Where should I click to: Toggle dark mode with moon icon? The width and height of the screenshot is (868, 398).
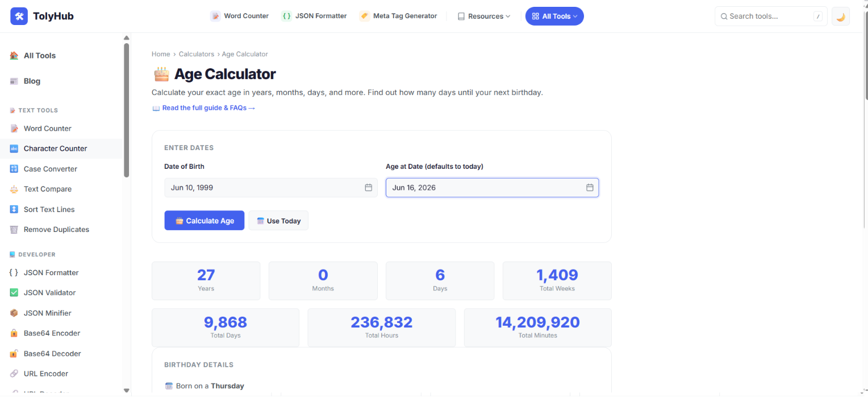[x=841, y=16]
